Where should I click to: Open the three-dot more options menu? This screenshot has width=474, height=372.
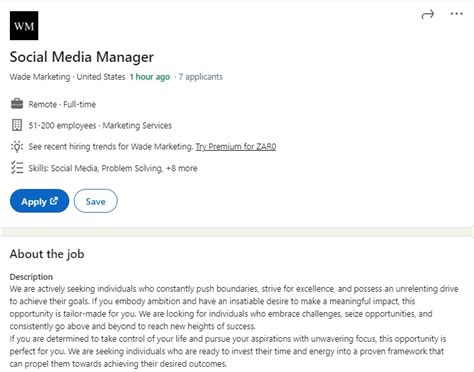pos(456,14)
